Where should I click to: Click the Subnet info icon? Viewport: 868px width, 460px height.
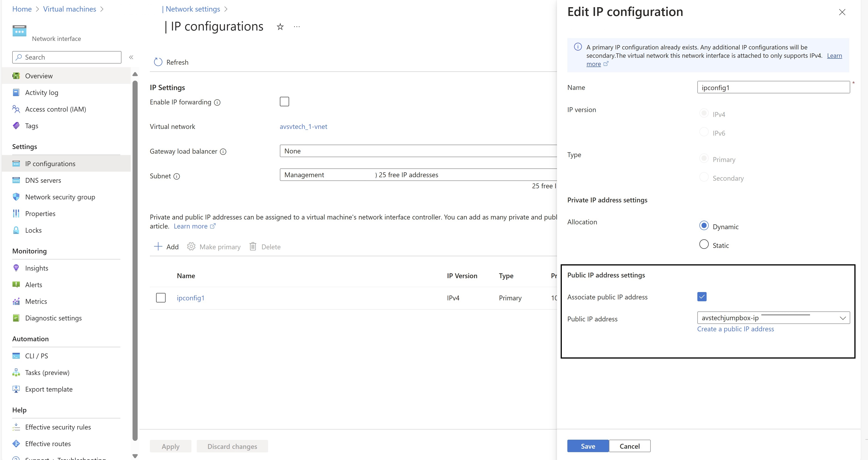(177, 176)
